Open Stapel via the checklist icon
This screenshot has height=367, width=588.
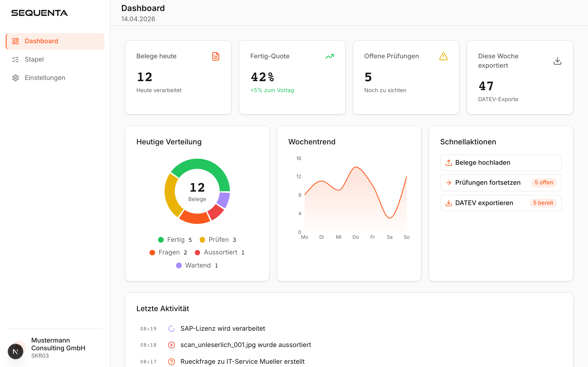(16, 59)
